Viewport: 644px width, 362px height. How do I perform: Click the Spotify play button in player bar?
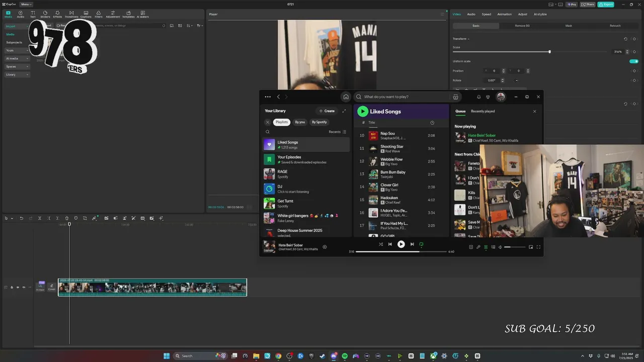[x=401, y=244]
